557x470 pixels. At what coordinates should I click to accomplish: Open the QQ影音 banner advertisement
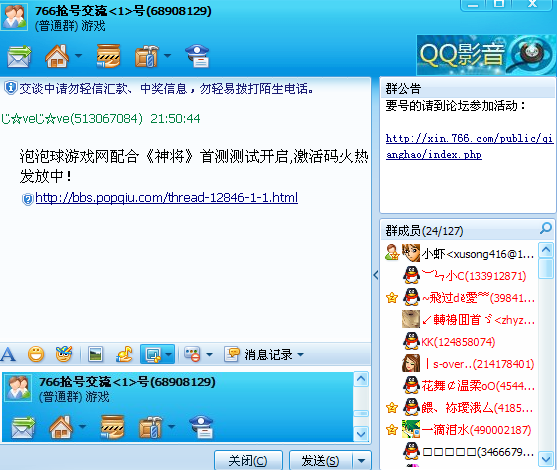tap(486, 55)
